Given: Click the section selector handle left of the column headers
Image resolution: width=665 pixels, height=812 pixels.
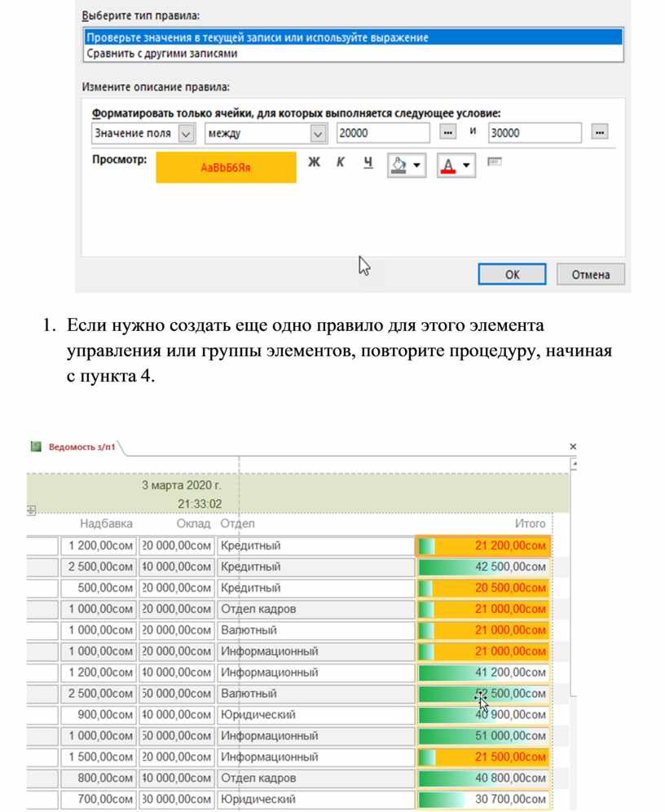Looking at the screenshot, I should 31,510.
